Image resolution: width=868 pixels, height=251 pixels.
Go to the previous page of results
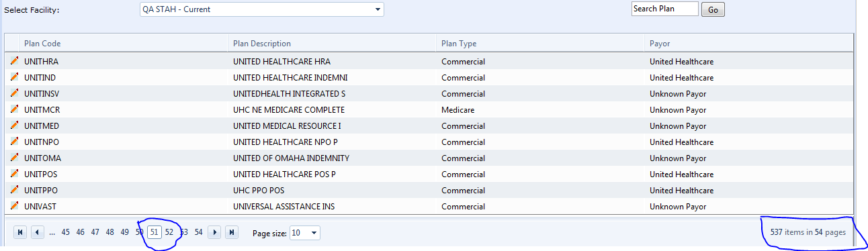(x=38, y=232)
